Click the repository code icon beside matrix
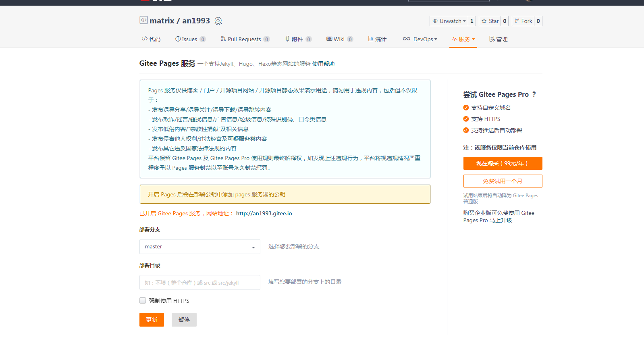The image size is (644, 352). click(x=143, y=20)
